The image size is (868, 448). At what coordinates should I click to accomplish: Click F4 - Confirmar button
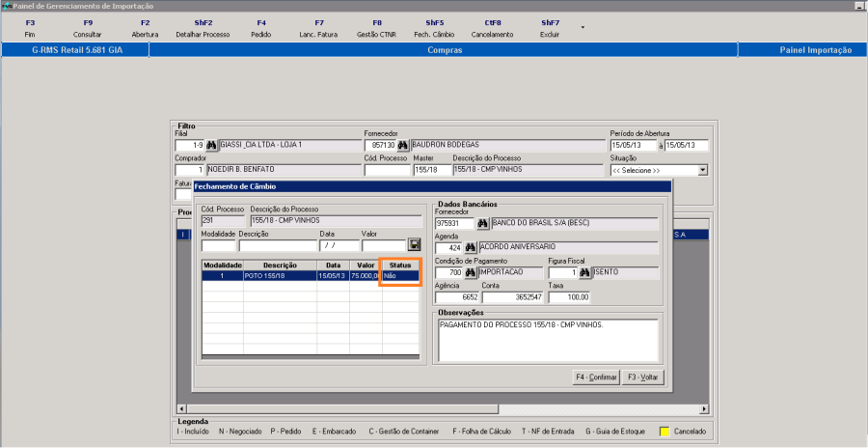point(596,377)
